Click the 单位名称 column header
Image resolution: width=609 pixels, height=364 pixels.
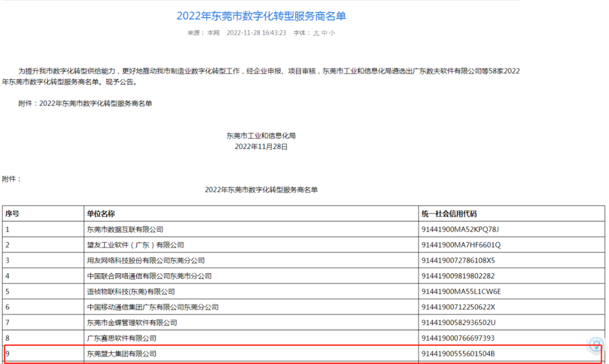point(101,214)
